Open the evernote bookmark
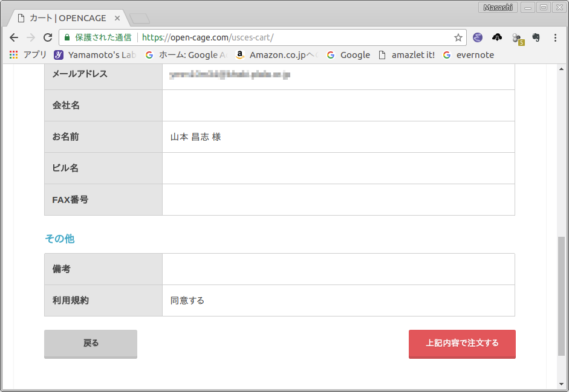This screenshot has width=569, height=392. click(x=468, y=55)
